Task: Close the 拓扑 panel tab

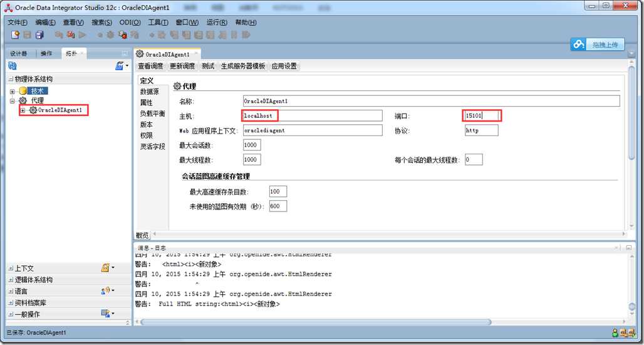Action: click(81, 53)
